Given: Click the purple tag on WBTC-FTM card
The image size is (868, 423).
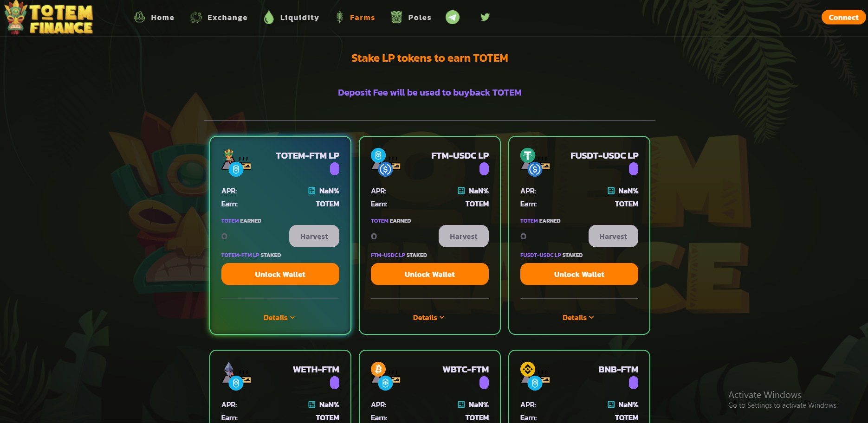Looking at the screenshot, I should tap(484, 383).
